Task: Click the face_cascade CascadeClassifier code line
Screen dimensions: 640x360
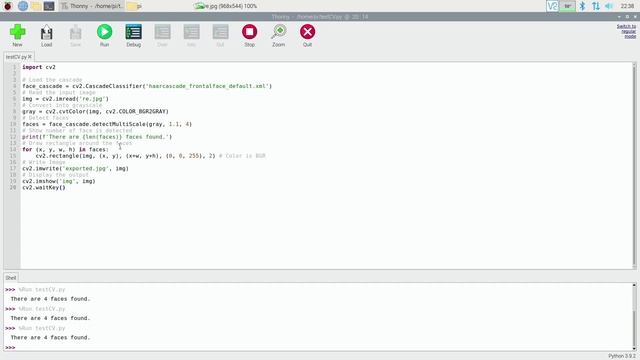Action: (x=147, y=86)
